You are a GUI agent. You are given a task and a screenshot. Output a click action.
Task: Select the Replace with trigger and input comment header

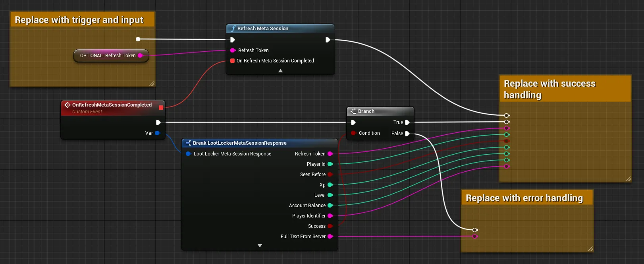click(x=82, y=19)
